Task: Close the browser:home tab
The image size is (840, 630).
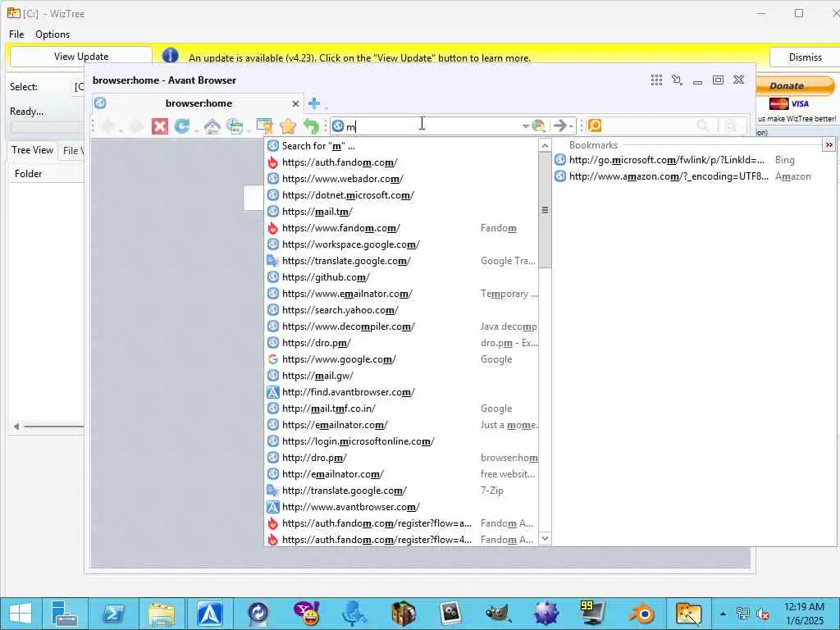Action: 295,103
